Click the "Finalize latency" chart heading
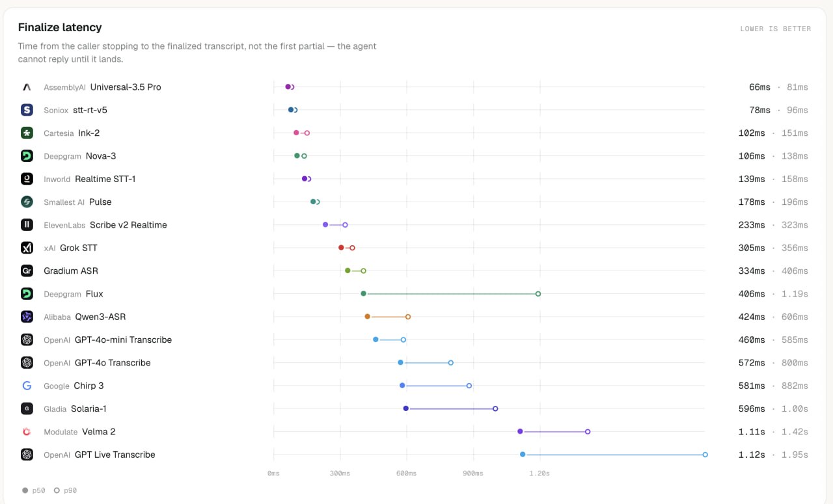Image resolution: width=833 pixels, height=504 pixels. point(60,27)
